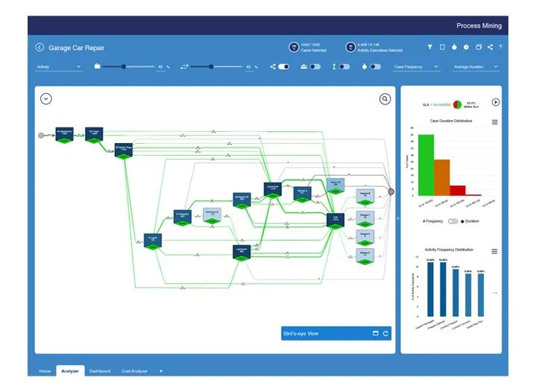Play the animation with the side panel play button

point(495,102)
